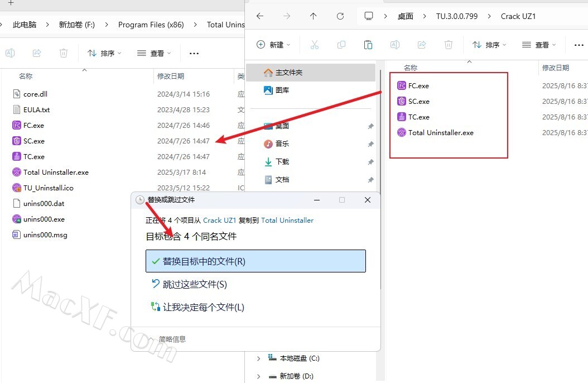
Task: Unpin 音乐 using its pin icon
Action: [370, 144]
